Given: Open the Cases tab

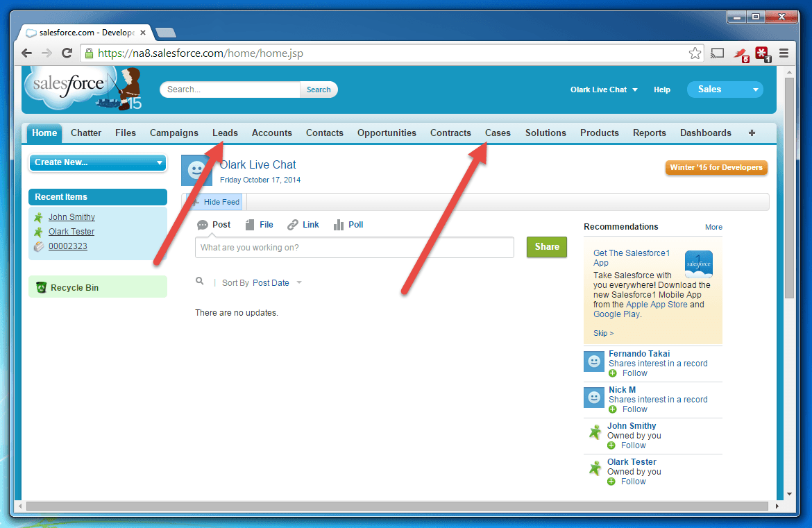Looking at the screenshot, I should click(498, 133).
